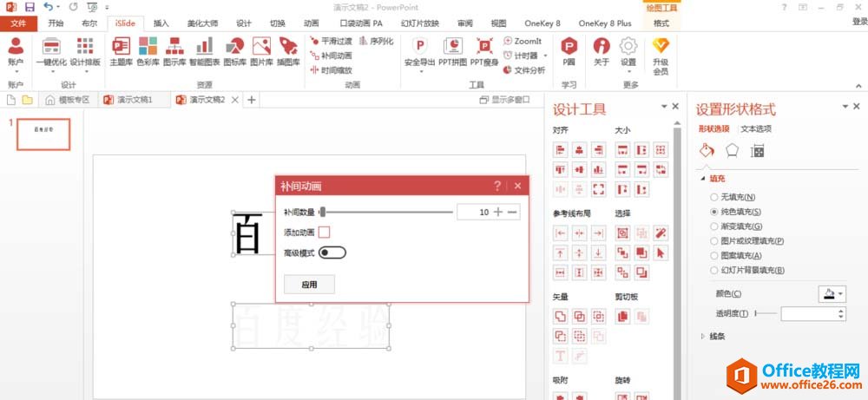Open the 设计工具 panel options arrow
Image resolution: width=868 pixels, height=400 pixels.
click(664, 106)
